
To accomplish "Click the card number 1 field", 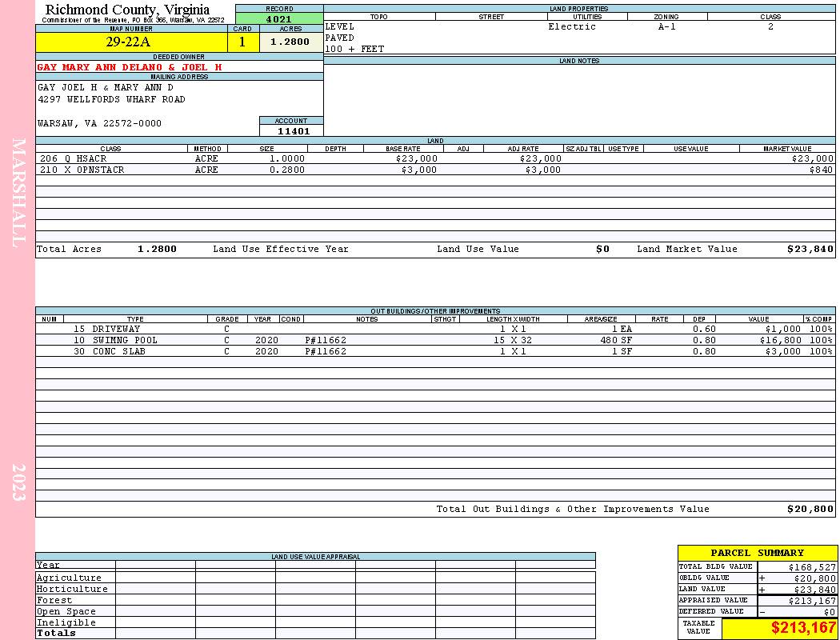I will pos(242,42).
